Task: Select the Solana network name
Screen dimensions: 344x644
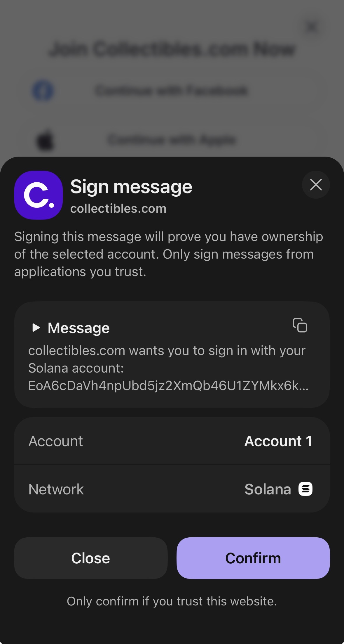Action: 268,489
